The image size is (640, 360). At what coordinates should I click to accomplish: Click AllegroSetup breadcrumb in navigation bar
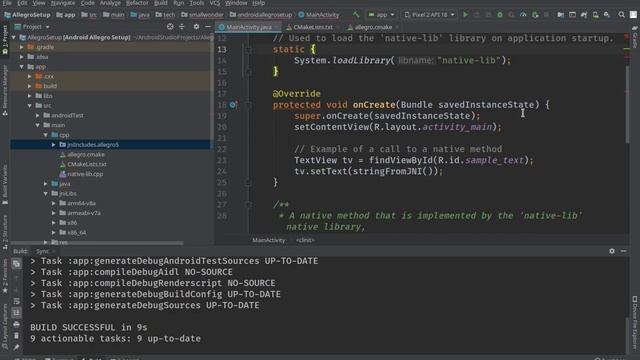pyautogui.click(x=27, y=15)
